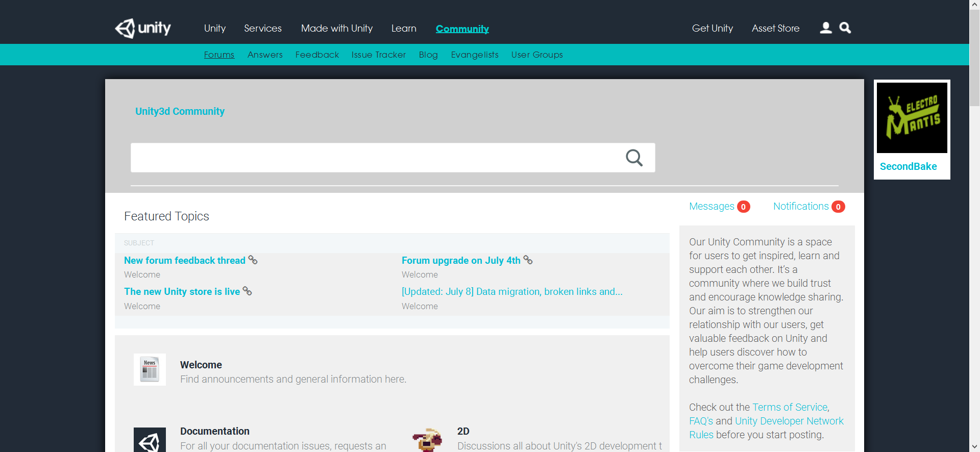Open the Welcome forum category
Image resolution: width=980 pixels, height=452 pixels.
coord(201,365)
